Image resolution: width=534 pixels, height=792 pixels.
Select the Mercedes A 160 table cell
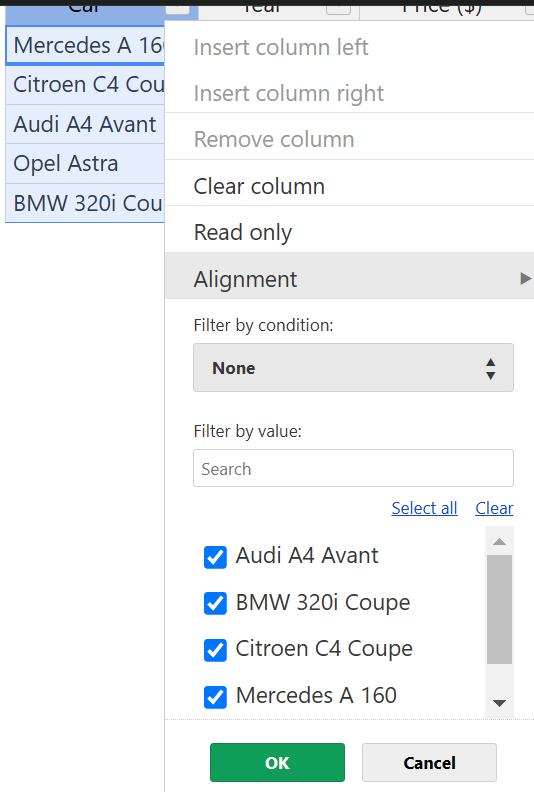(x=85, y=45)
